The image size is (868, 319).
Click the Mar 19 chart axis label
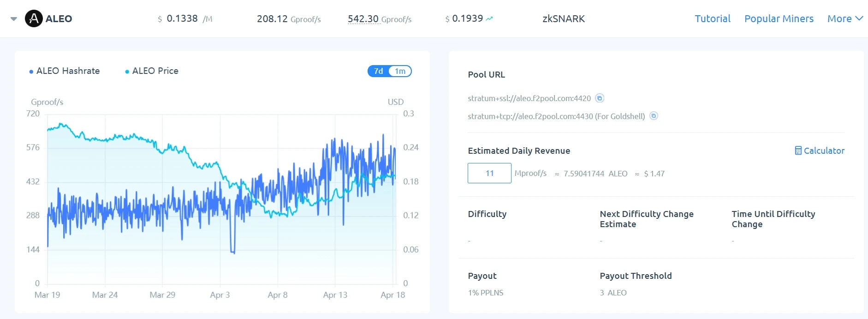pyautogui.click(x=47, y=295)
